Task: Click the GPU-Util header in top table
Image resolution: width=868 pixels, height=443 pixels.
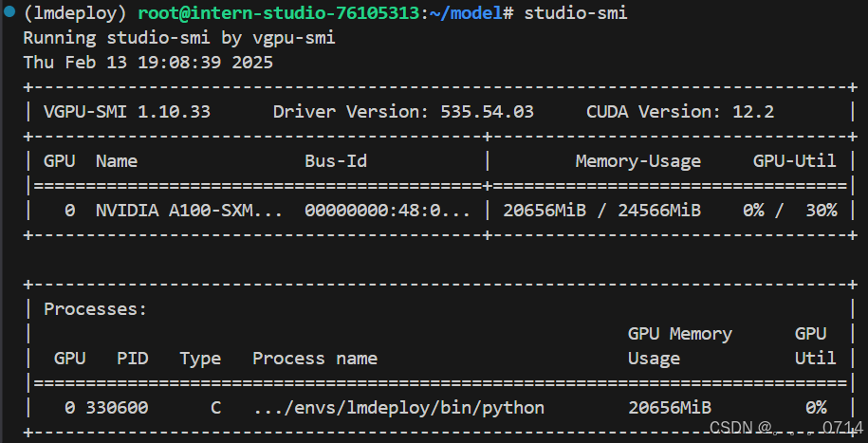Action: pyautogui.click(x=794, y=161)
